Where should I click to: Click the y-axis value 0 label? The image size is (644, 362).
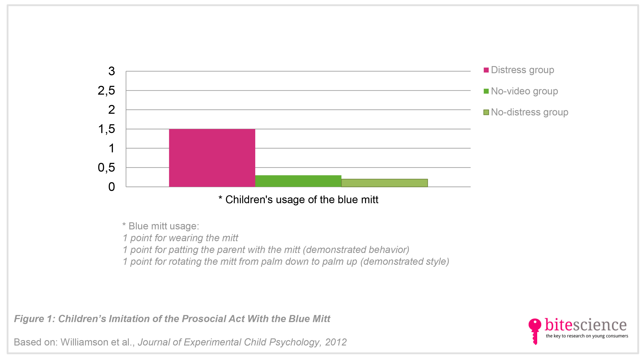tap(111, 187)
